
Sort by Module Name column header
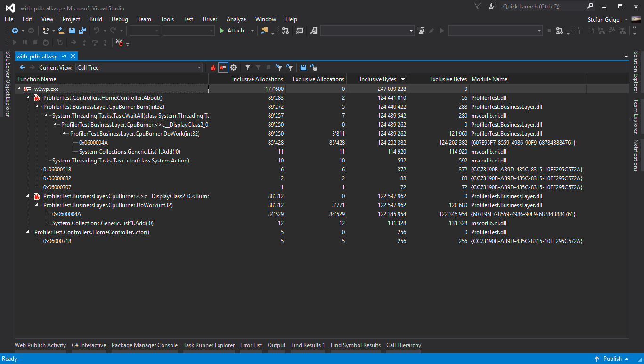tap(528, 79)
